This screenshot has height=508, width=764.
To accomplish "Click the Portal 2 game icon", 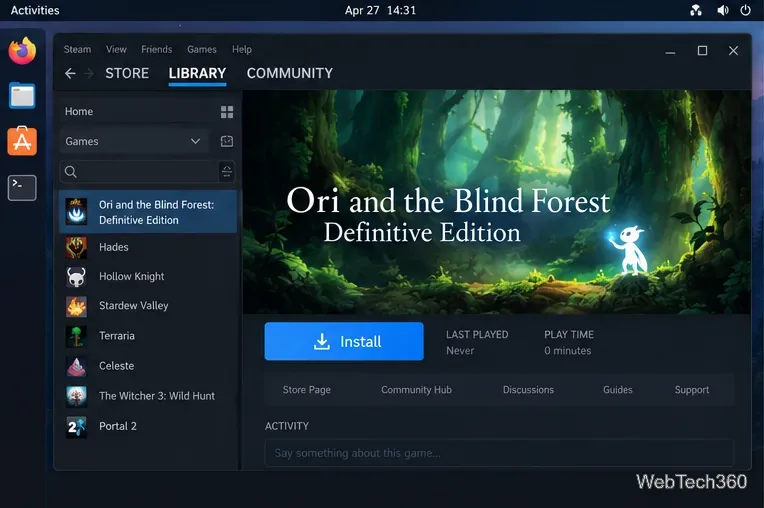I will pos(76,427).
